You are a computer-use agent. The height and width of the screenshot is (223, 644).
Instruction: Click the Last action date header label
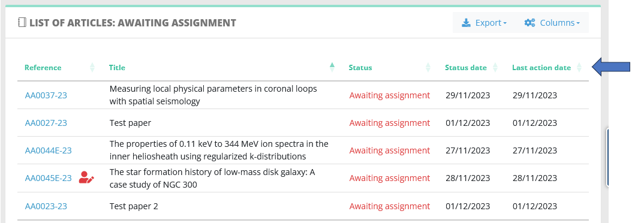click(x=541, y=67)
